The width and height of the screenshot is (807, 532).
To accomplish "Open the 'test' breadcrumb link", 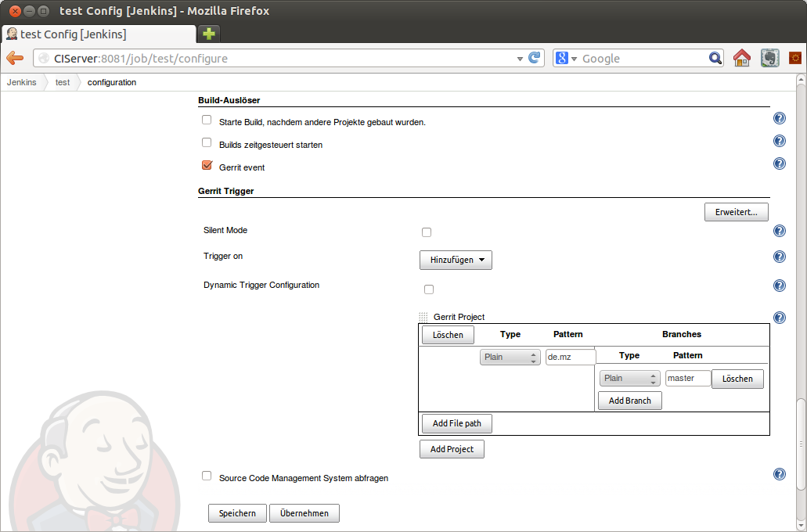I will pos(63,82).
